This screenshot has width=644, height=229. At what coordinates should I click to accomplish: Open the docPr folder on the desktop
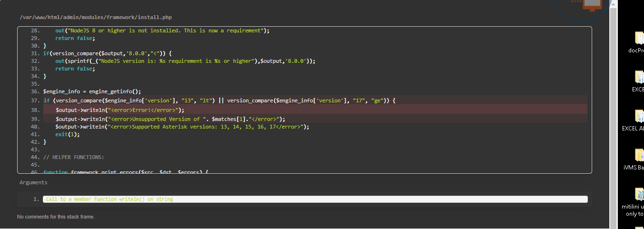click(x=639, y=39)
